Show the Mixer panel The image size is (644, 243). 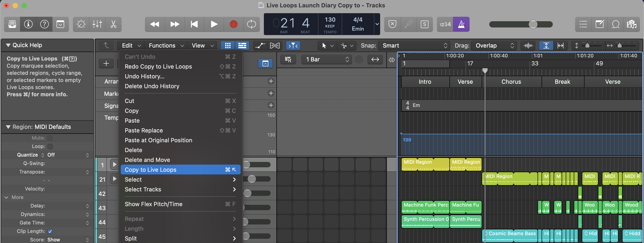tap(97, 24)
